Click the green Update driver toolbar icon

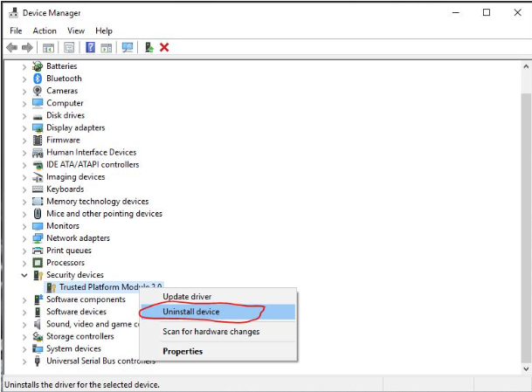tap(149, 47)
